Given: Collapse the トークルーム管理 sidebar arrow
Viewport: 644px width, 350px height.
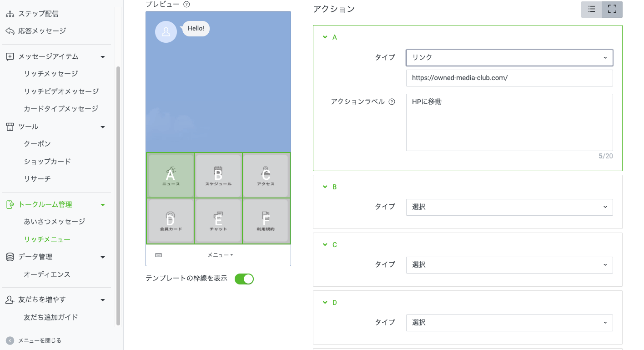Looking at the screenshot, I should [x=103, y=205].
